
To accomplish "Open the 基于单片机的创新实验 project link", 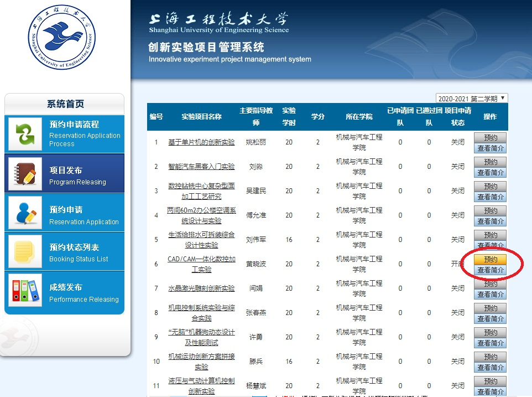I will pos(201,142).
